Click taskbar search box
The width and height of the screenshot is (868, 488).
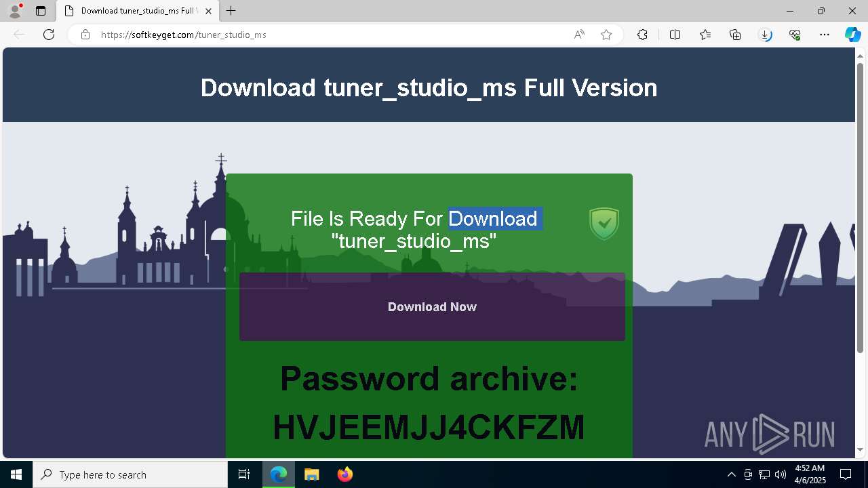click(x=130, y=474)
